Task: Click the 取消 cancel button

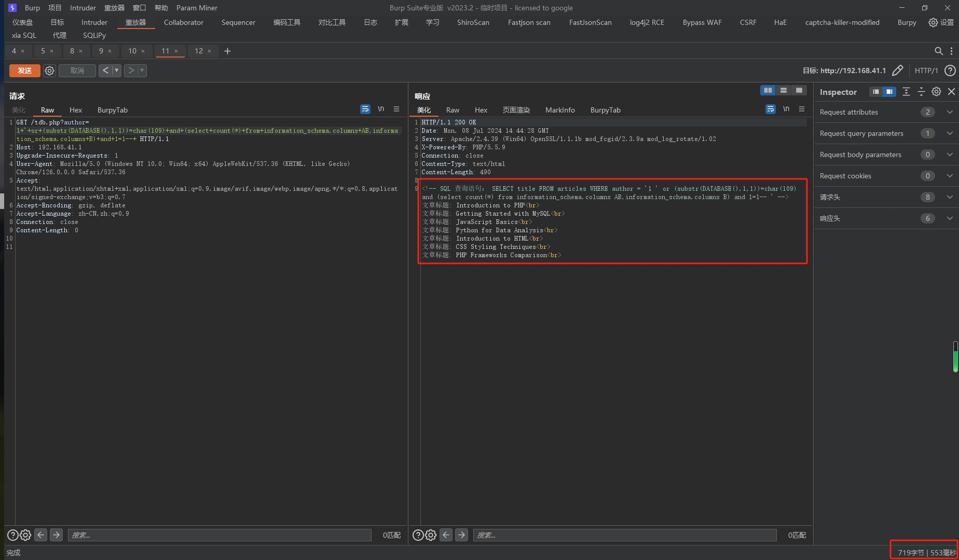Action: coord(77,71)
